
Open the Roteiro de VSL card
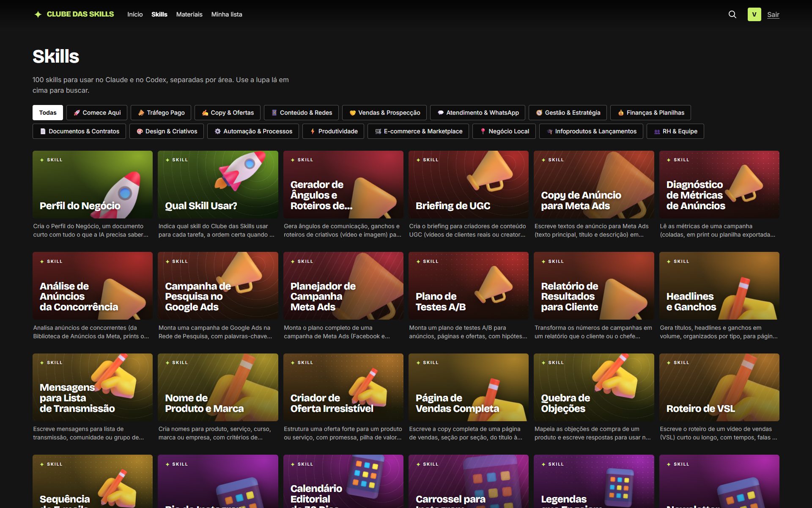pyautogui.click(x=719, y=387)
